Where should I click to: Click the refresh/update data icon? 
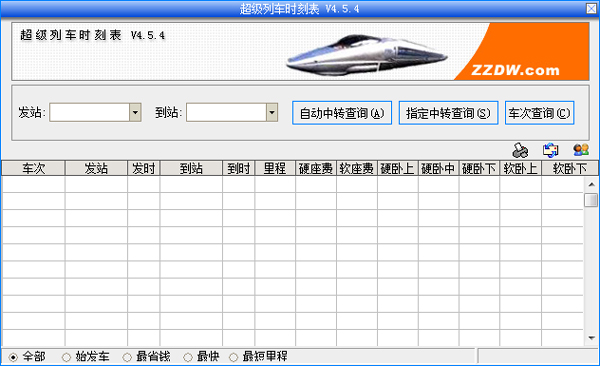coord(550,150)
